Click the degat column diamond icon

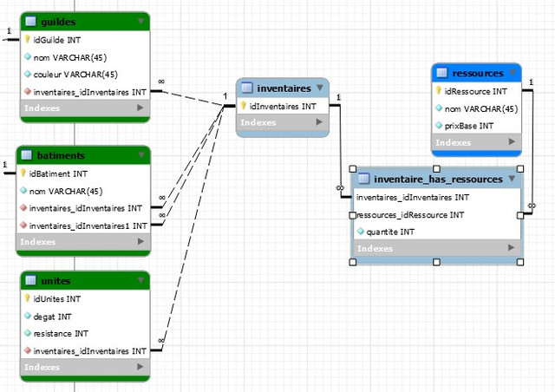click(28, 316)
